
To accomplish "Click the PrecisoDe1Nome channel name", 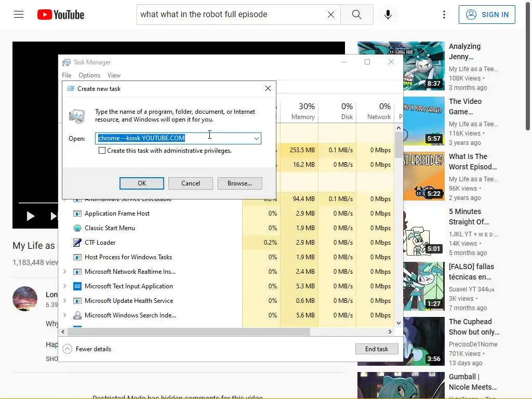I will coord(473,344).
